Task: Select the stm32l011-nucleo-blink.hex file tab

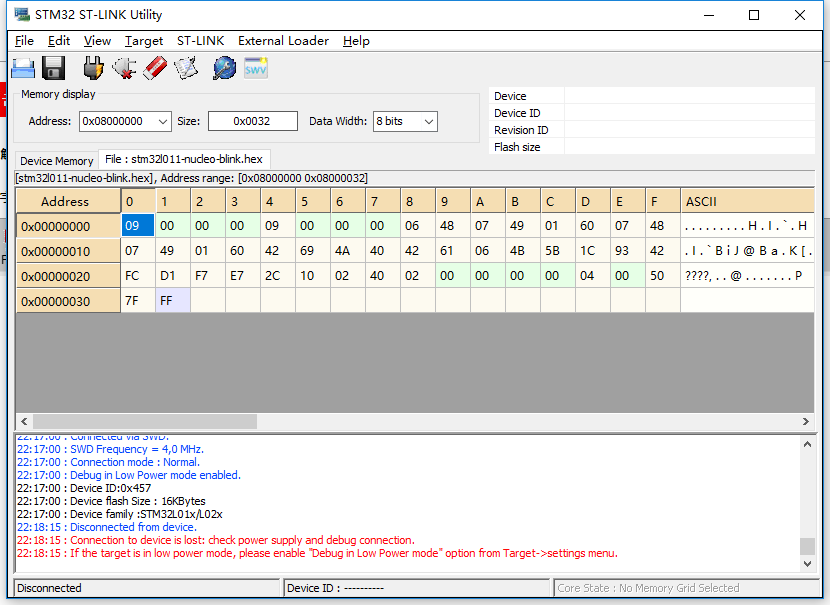Action: [x=184, y=159]
